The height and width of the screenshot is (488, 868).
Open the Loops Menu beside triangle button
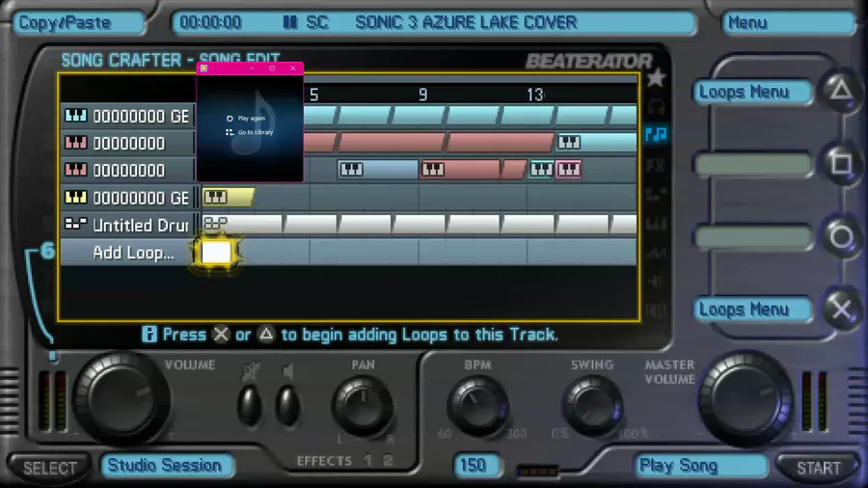pos(752,92)
